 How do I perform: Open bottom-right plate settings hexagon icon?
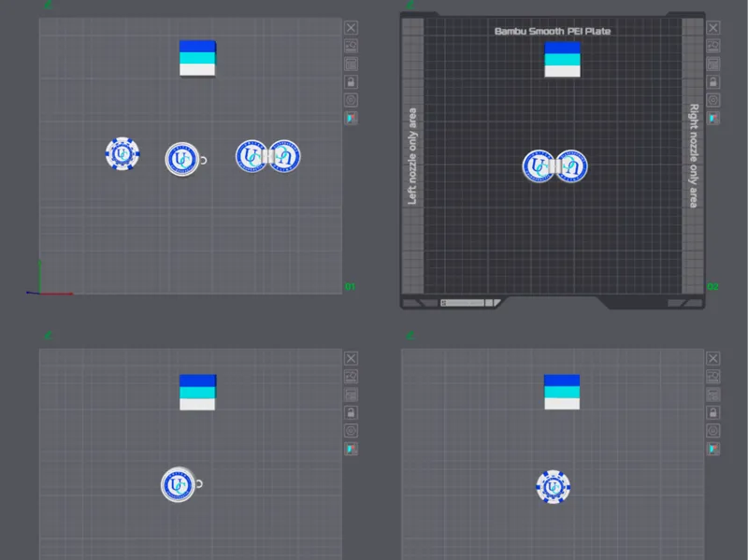coord(713,431)
